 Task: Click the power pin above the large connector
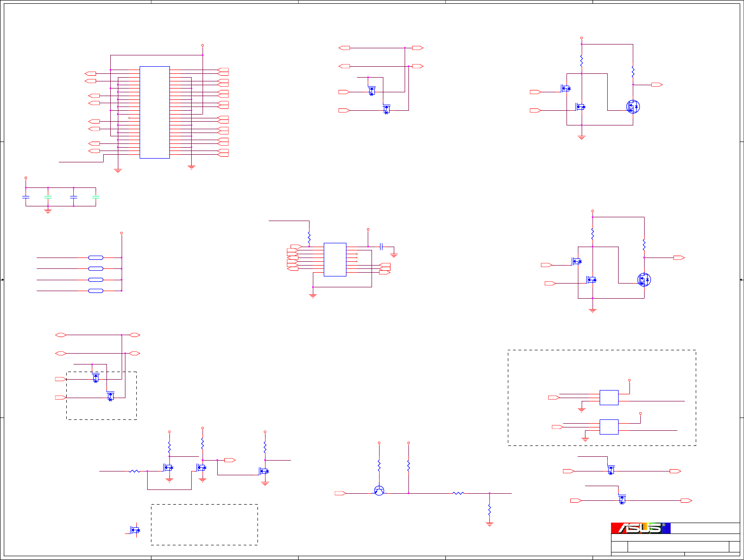[203, 45]
